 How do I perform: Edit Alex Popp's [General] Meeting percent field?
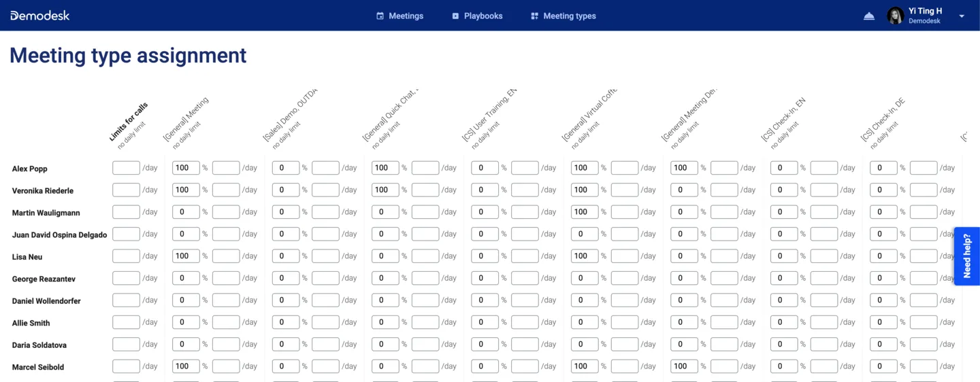pos(186,168)
